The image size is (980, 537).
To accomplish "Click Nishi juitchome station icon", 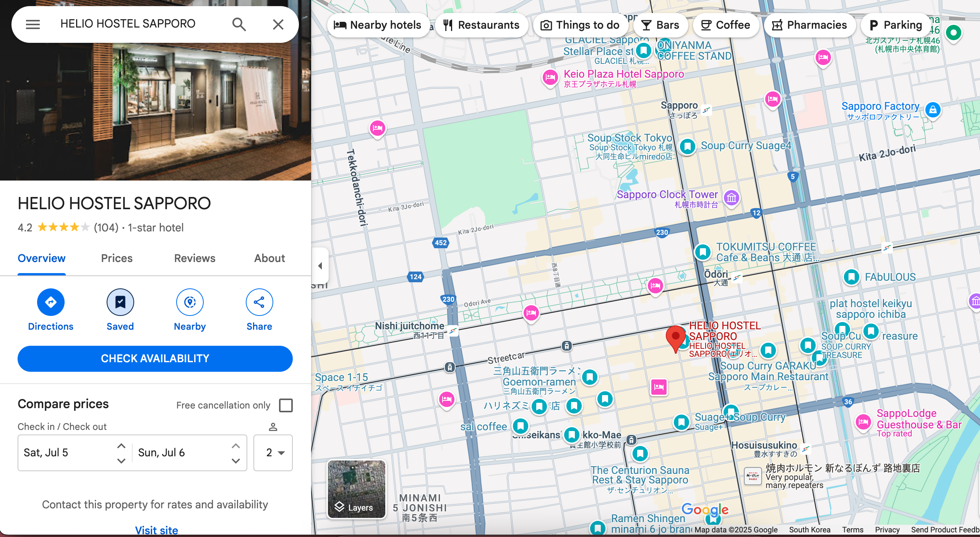I will 453,330.
